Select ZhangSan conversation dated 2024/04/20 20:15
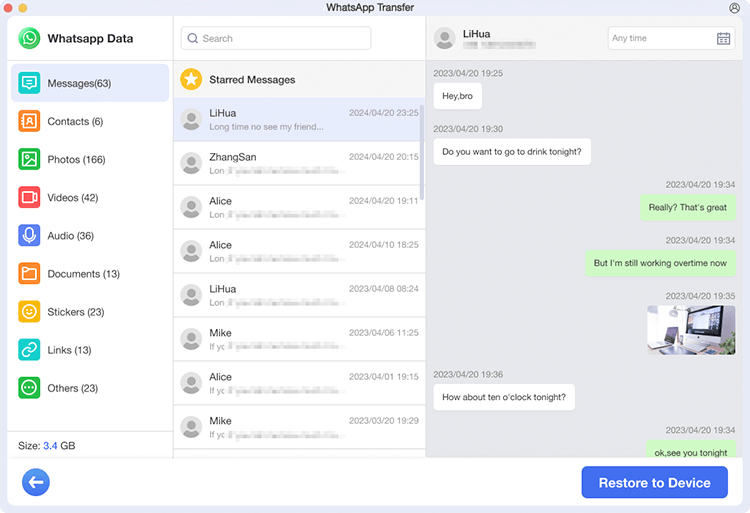 coord(299,164)
